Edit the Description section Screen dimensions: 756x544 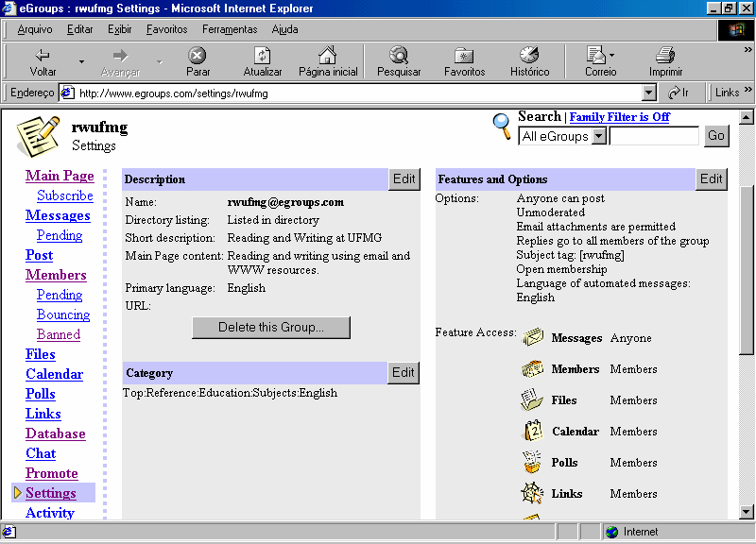404,179
